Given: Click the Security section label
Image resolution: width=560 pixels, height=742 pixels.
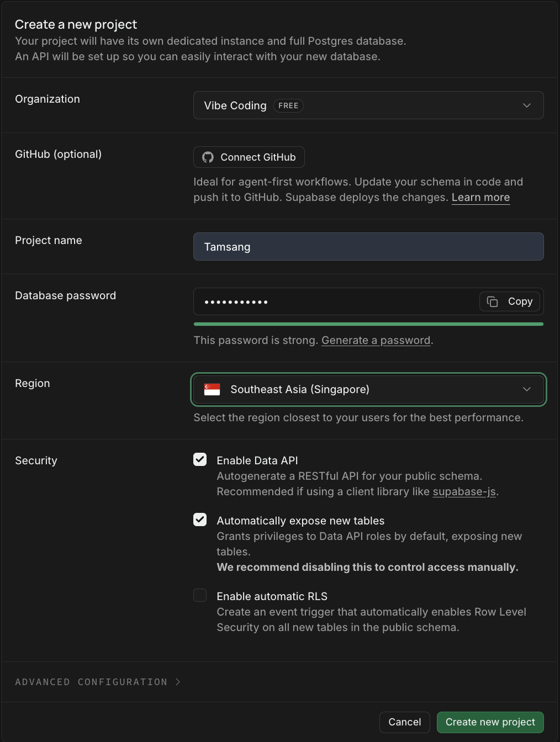Looking at the screenshot, I should 36,460.
